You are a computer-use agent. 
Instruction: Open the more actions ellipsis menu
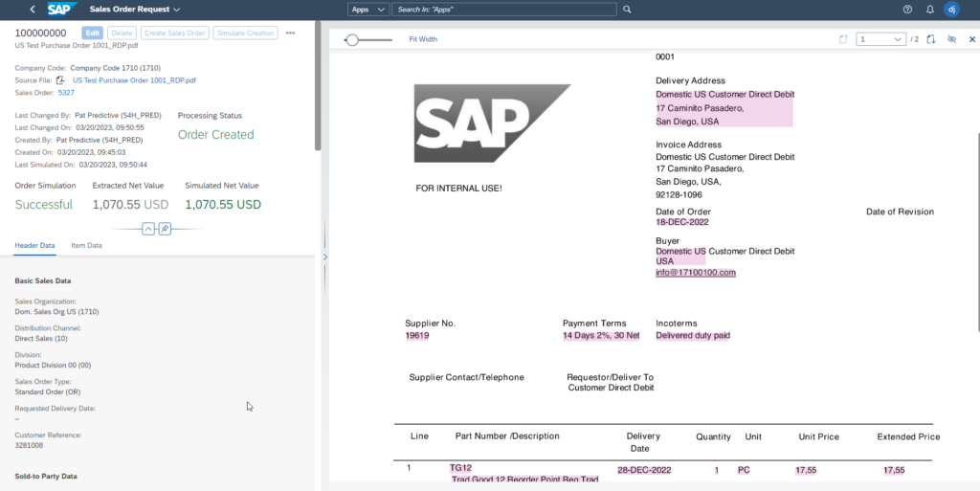(x=290, y=33)
